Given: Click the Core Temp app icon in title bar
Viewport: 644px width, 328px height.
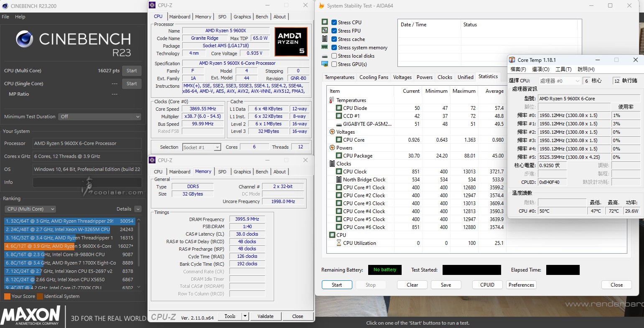Looking at the screenshot, I should [512, 60].
